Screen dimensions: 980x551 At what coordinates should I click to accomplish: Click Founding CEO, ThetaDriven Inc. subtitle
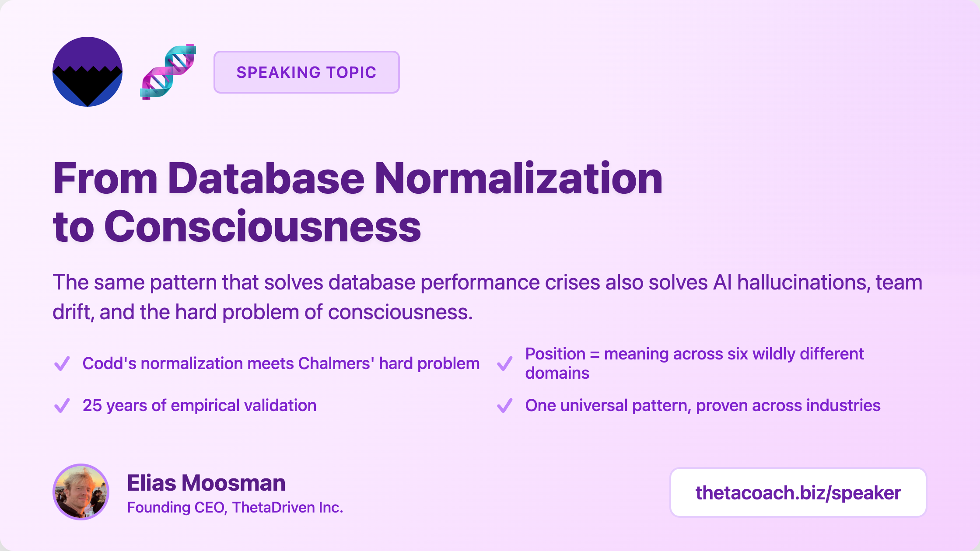[x=235, y=507]
